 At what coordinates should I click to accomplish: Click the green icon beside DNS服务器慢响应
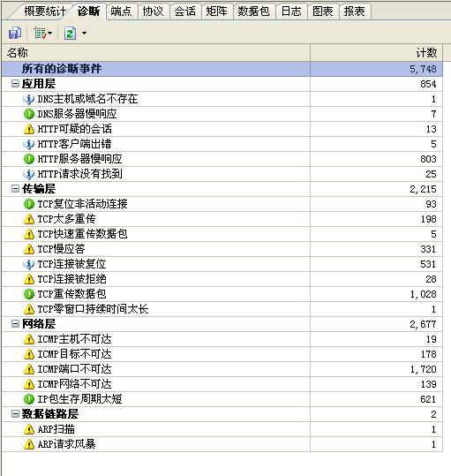(x=29, y=114)
